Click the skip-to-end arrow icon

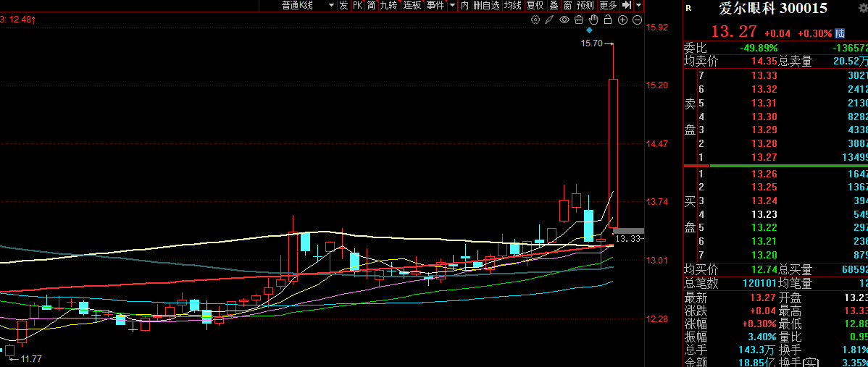627,6
